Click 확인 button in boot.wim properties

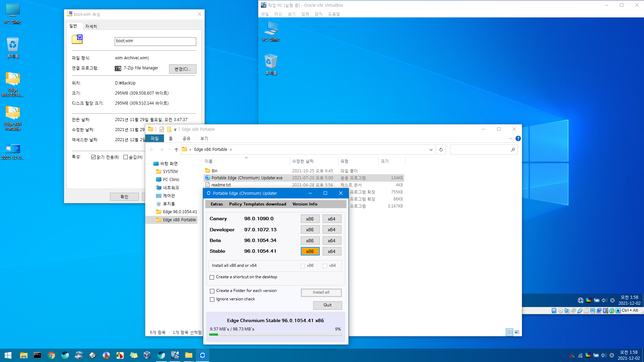[x=124, y=197]
